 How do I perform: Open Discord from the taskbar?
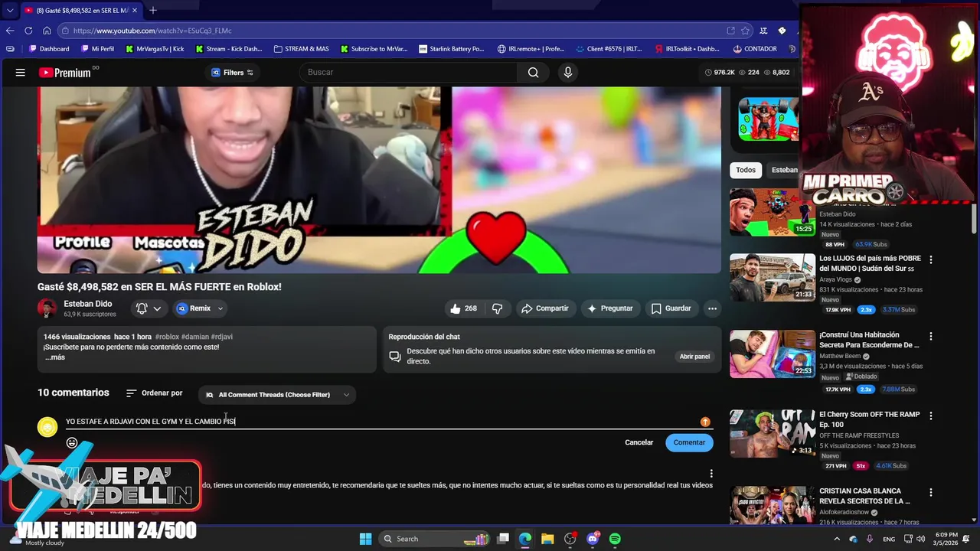point(593,539)
